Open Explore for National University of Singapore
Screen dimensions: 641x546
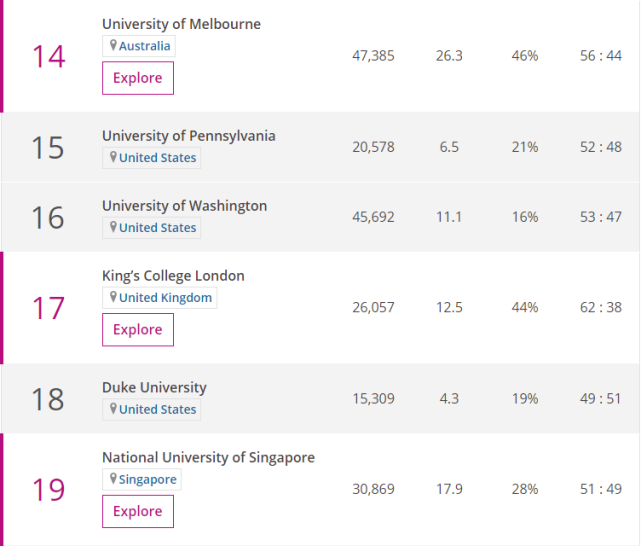pyautogui.click(x=138, y=511)
